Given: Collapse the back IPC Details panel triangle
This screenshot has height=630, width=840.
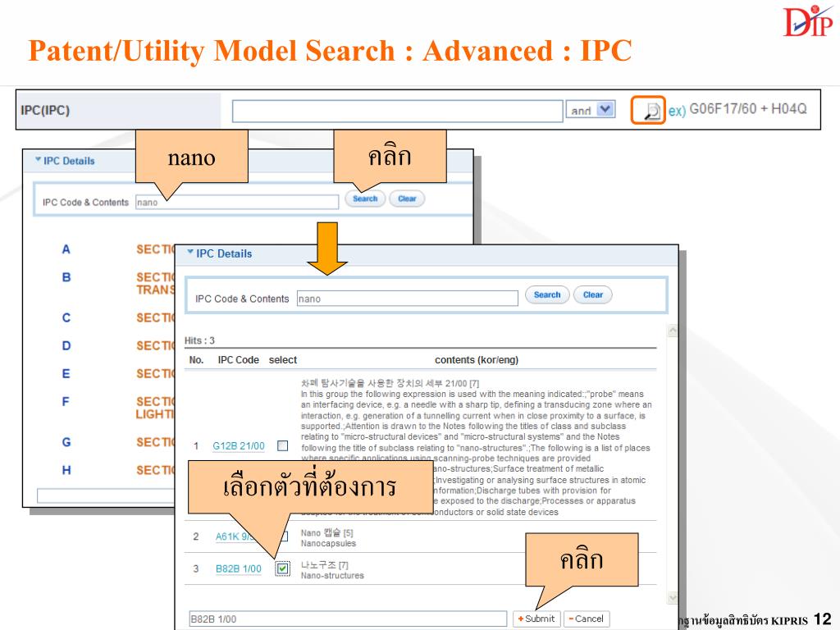Looking at the screenshot, I should [38, 160].
